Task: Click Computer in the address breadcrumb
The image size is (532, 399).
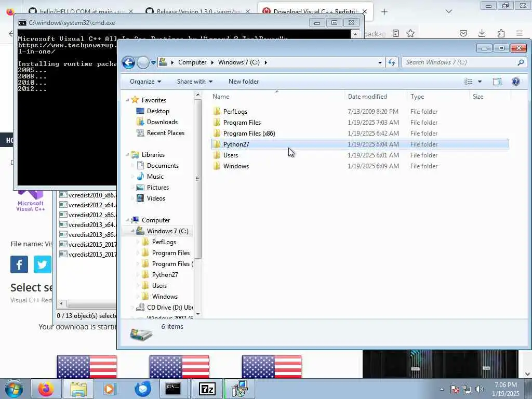Action: (x=192, y=62)
